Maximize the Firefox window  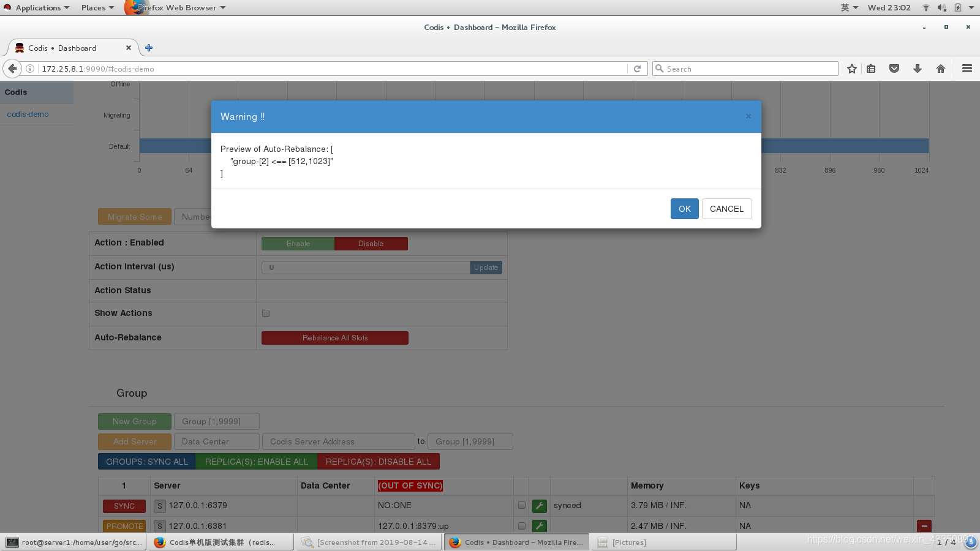(946, 27)
